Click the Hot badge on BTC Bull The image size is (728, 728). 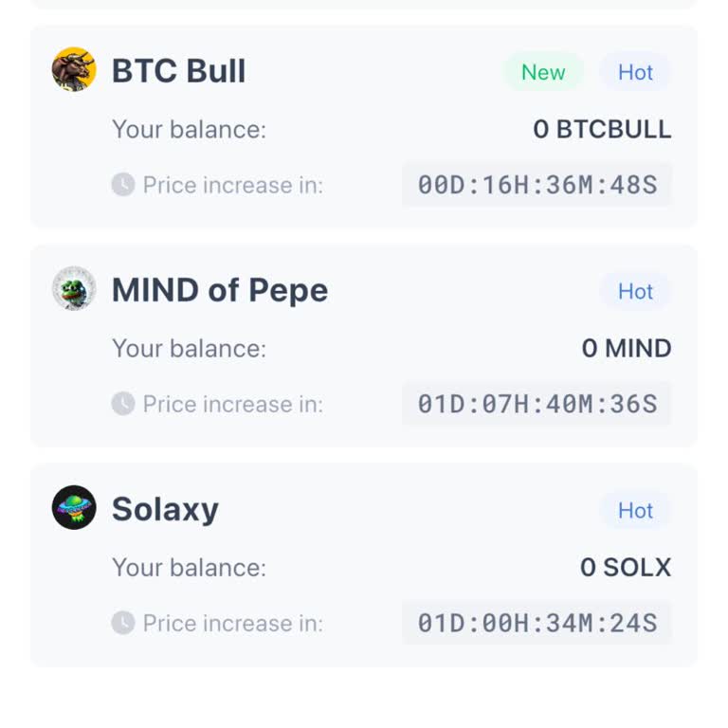[635, 72]
